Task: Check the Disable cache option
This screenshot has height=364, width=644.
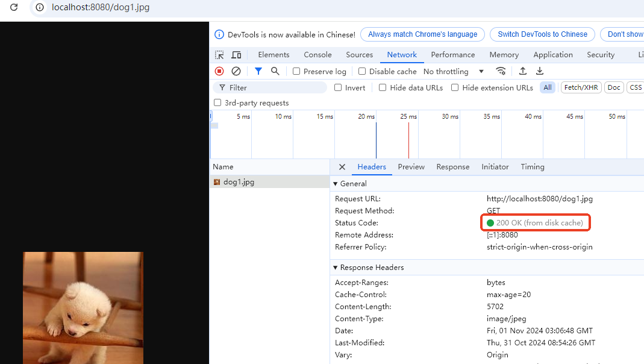Action: tap(362, 71)
